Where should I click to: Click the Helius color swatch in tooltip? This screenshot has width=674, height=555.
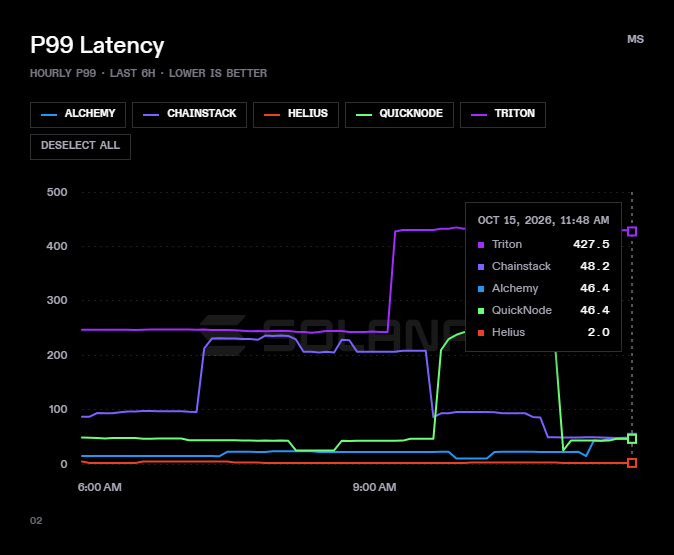tap(481, 333)
